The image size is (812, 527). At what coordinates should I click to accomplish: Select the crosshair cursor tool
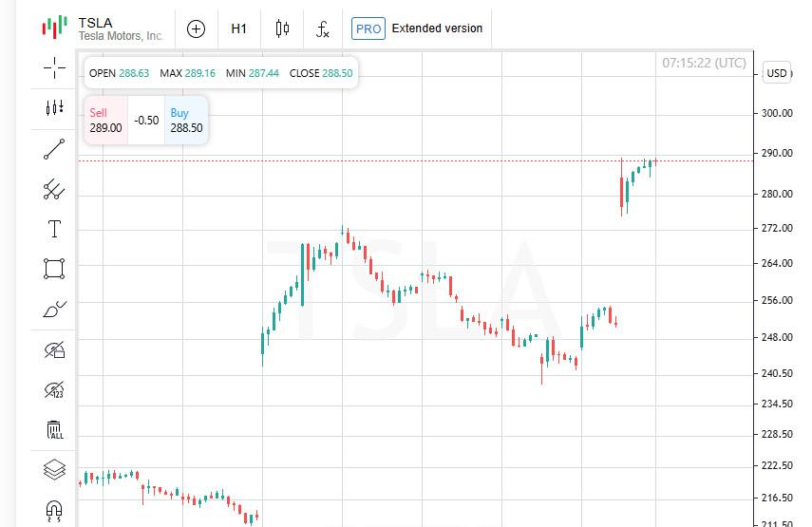pyautogui.click(x=54, y=67)
